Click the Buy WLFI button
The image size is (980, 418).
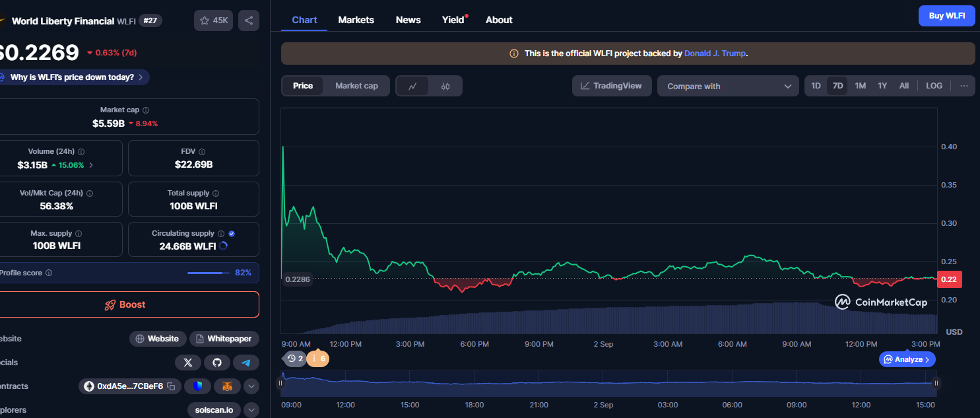pyautogui.click(x=946, y=15)
